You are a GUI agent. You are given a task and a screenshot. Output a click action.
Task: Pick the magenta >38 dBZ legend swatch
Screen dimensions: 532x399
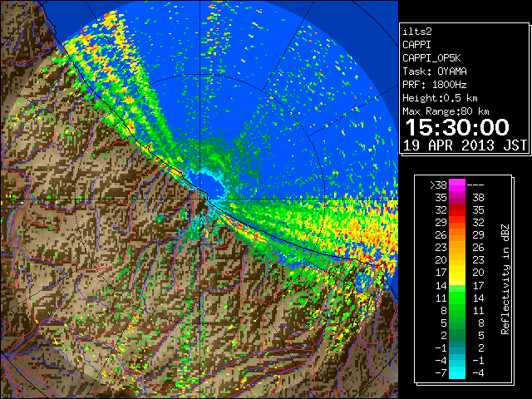[457, 185]
